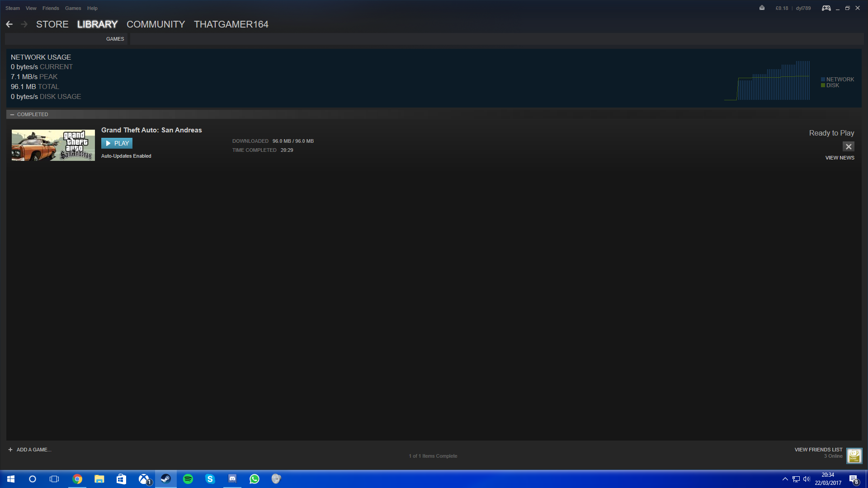
Task: Open Discord from the taskbar
Action: 232,479
